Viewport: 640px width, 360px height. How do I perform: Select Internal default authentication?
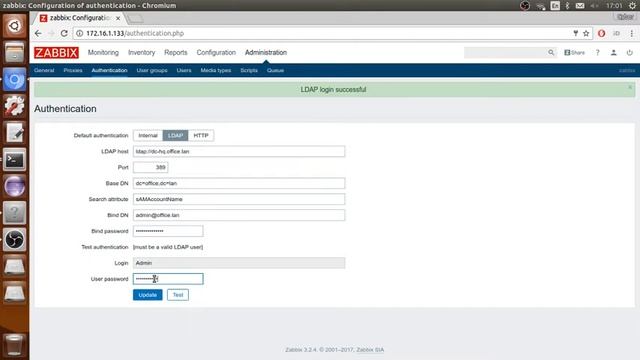[x=148, y=136]
